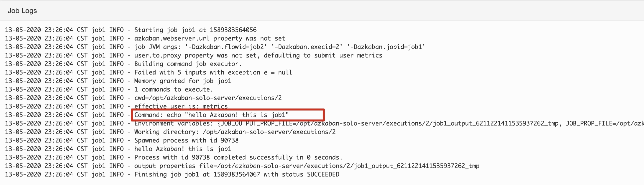Viewport: 644px width, 185px height.
Task: Click the Job Logs panel header
Action: pos(322,10)
